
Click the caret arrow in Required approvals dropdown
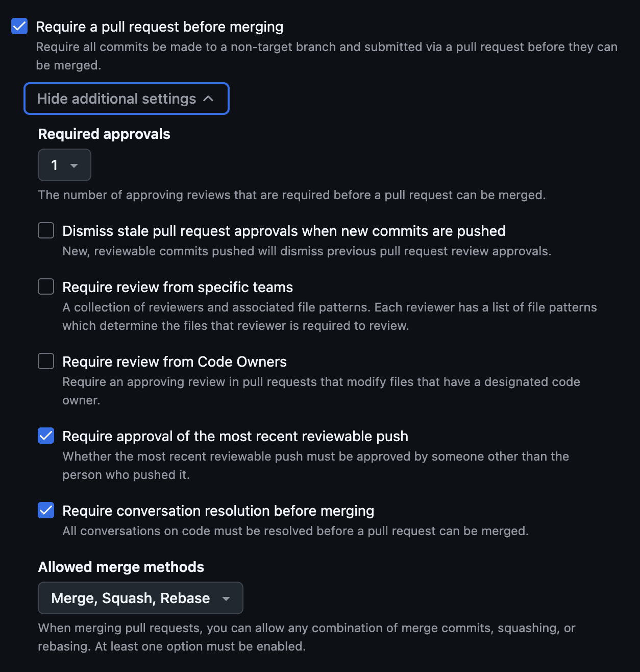(x=74, y=165)
